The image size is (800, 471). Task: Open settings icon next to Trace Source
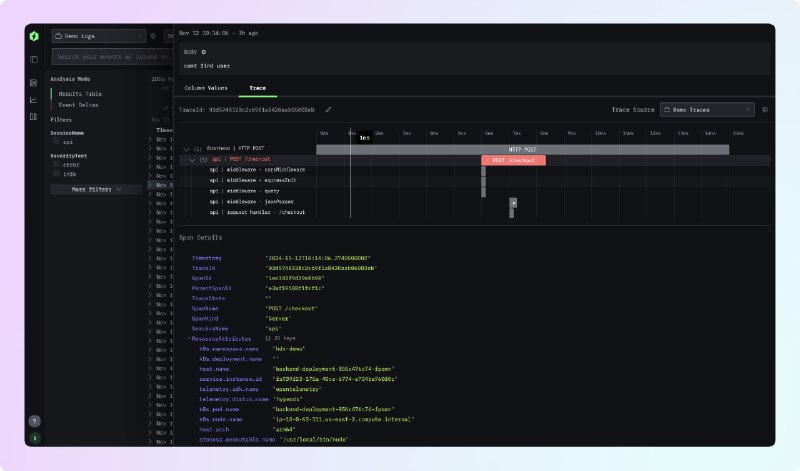pyautogui.click(x=765, y=109)
